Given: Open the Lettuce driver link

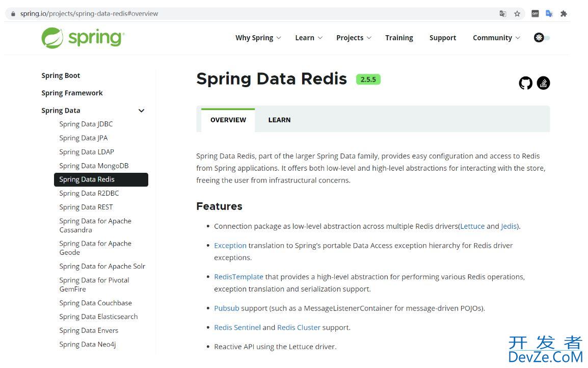Looking at the screenshot, I should [472, 226].
